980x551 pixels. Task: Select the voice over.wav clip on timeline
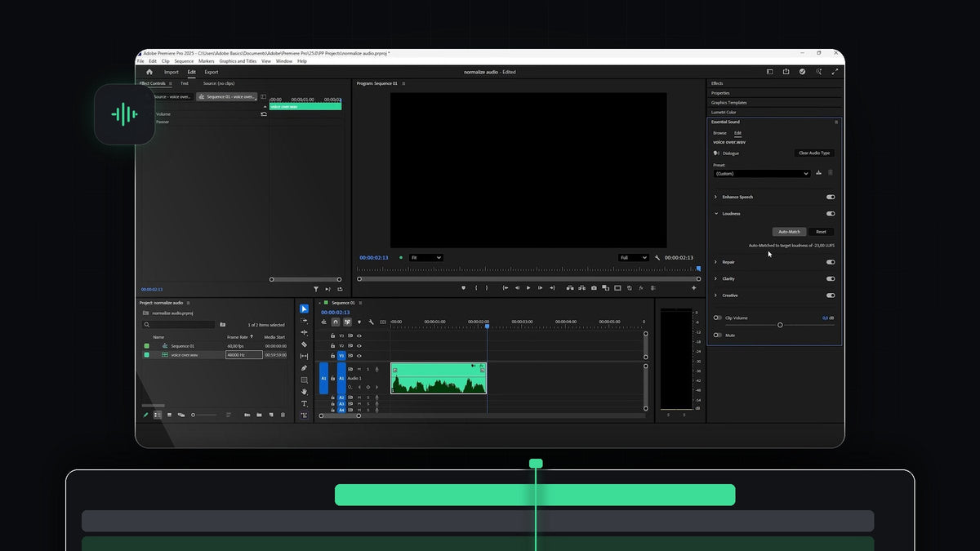[439, 379]
